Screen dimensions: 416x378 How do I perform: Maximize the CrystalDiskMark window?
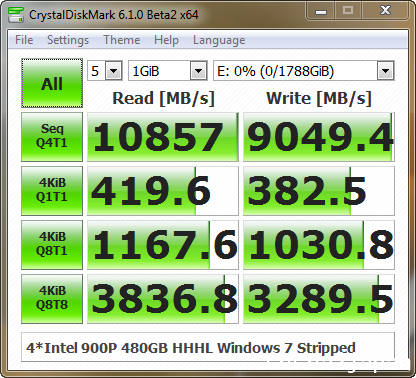[x=348, y=11]
